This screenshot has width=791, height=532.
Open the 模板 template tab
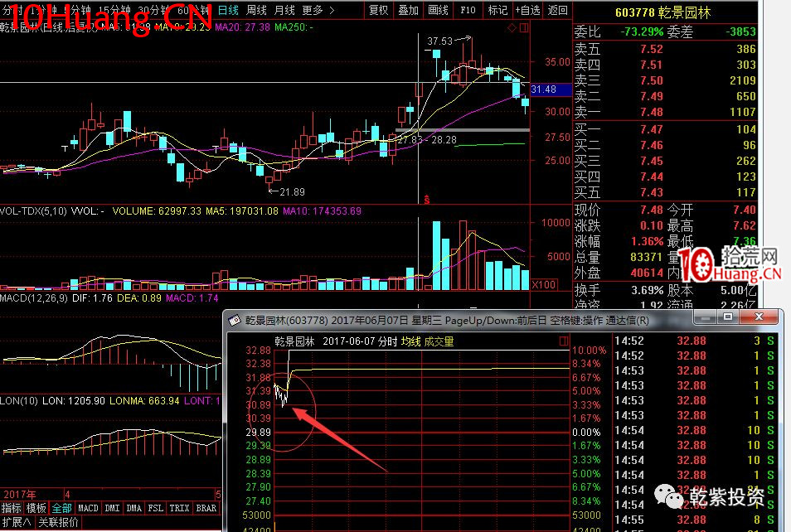36,508
